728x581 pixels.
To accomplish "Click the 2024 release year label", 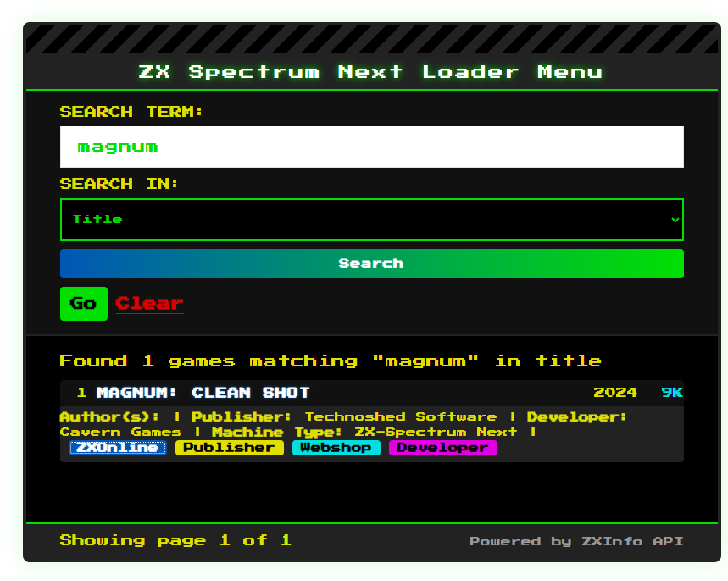I will (614, 393).
